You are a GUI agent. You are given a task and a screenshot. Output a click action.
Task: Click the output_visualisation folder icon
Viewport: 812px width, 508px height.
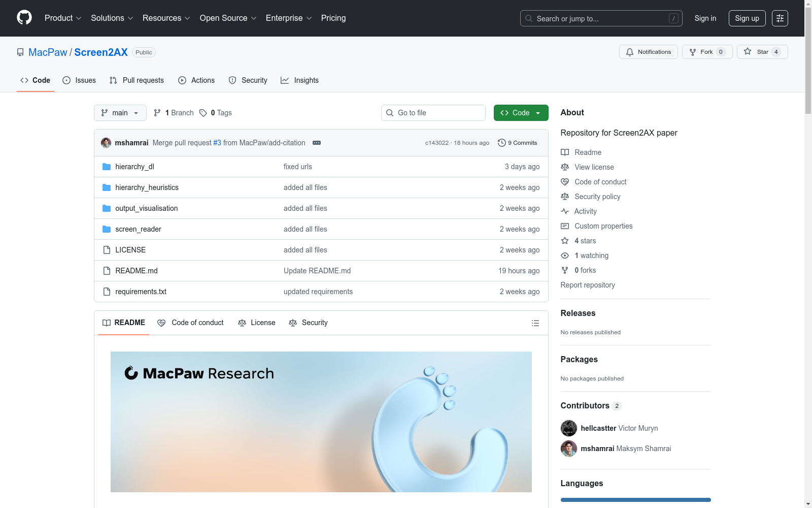coord(107,208)
